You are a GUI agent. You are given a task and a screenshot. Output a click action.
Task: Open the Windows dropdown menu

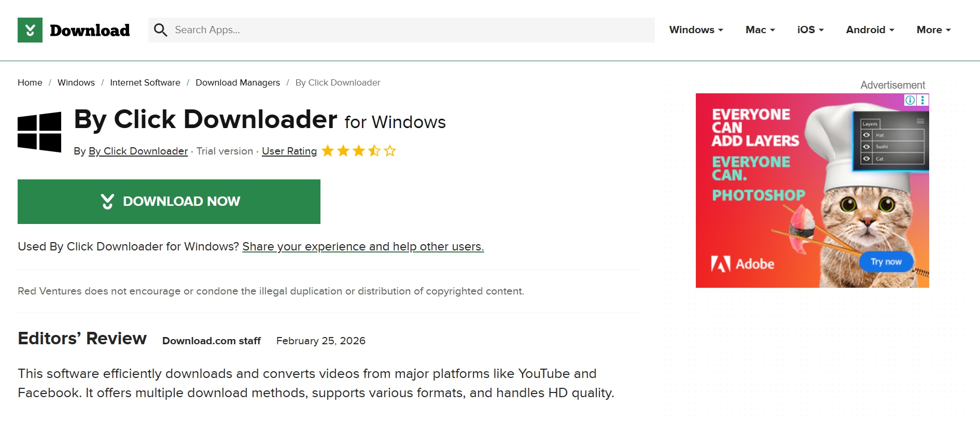coord(695,30)
